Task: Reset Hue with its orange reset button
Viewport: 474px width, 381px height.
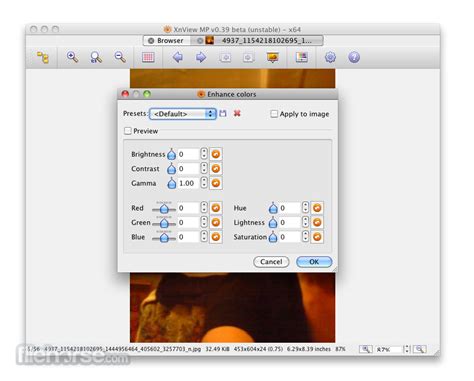Action: point(317,208)
